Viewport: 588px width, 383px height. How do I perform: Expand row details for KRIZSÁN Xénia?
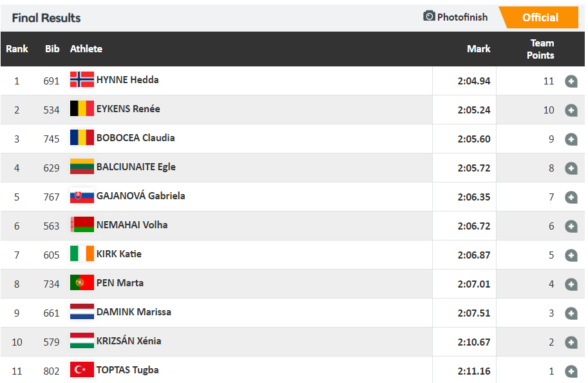(x=571, y=342)
